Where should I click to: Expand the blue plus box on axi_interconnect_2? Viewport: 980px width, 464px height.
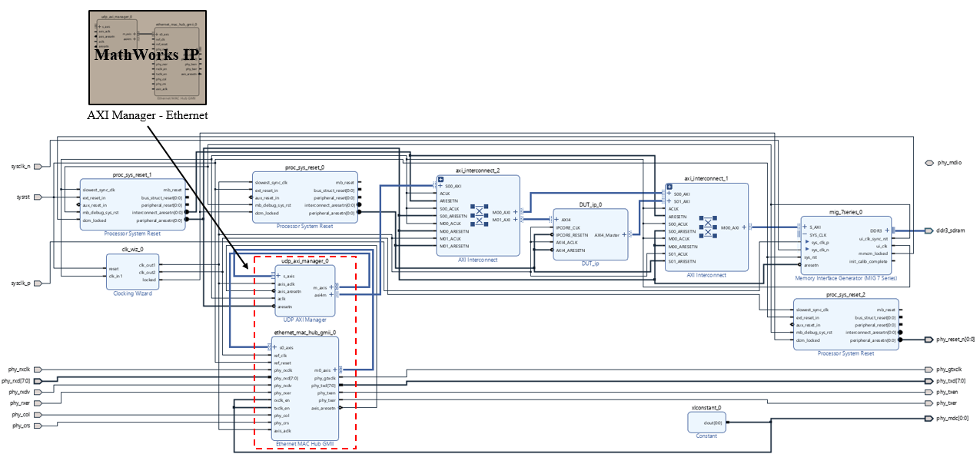point(440,178)
